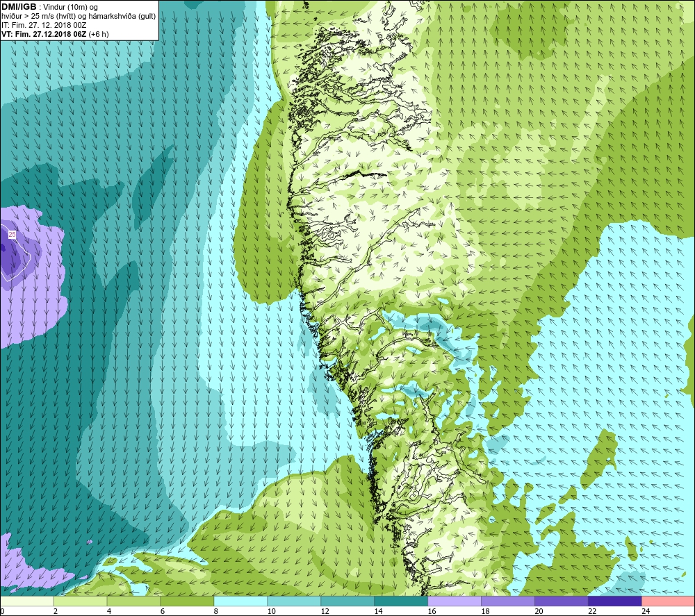Click the white 0–2 m/s legend swatch
This screenshot has width=695, height=616.
[x=26, y=601]
